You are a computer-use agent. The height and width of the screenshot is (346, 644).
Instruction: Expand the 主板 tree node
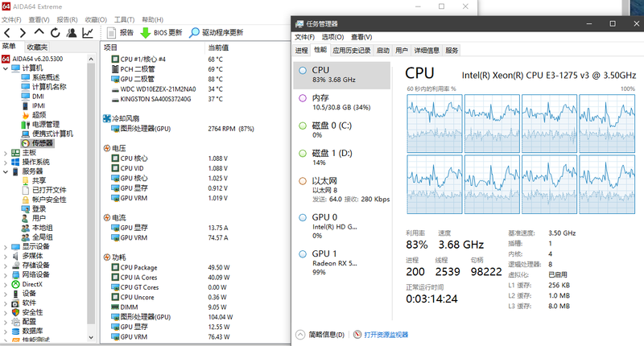tap(6, 152)
